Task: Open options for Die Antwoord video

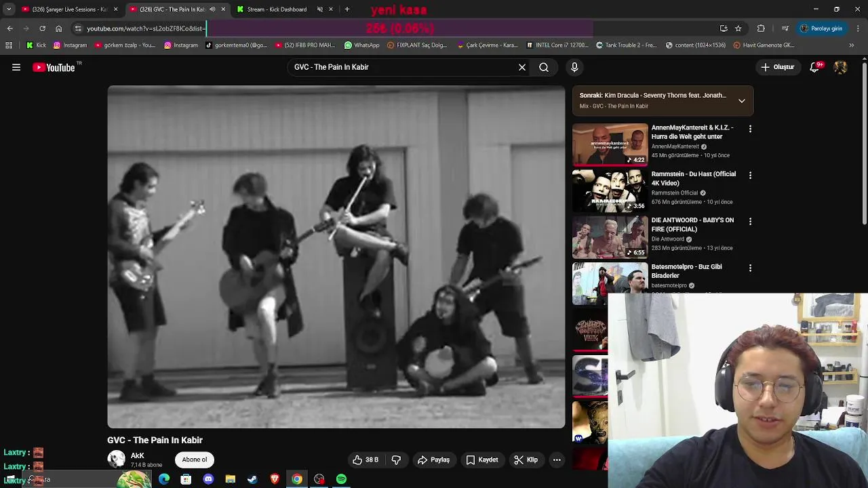Action: (x=750, y=221)
